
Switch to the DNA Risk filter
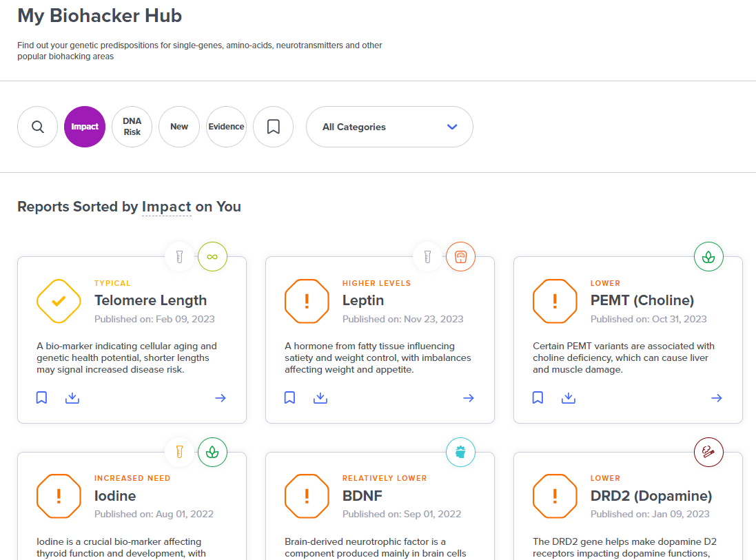[x=132, y=127]
